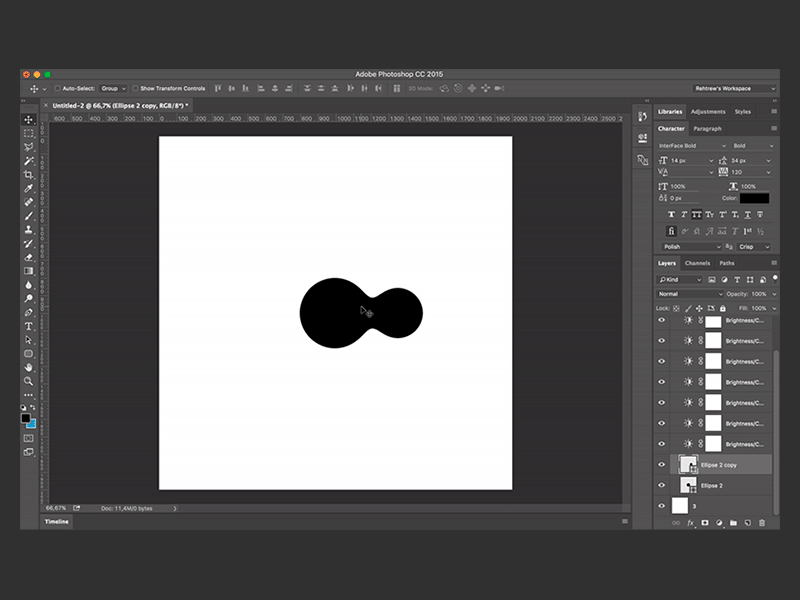Open the Paragraph panel tab

click(707, 128)
